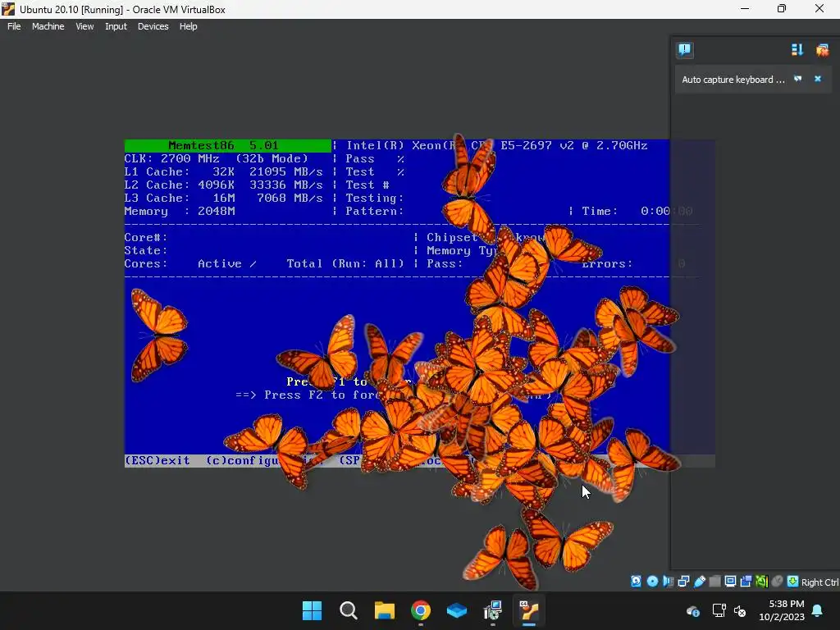Open the Windows notifications bell
Image resolution: width=840 pixels, height=630 pixels.
pyautogui.click(x=818, y=610)
